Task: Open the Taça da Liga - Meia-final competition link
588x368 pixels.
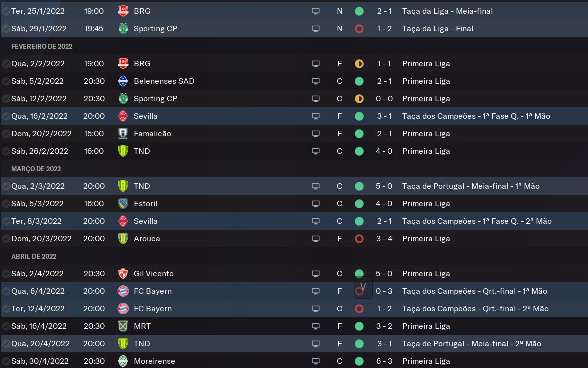Action: tap(447, 11)
